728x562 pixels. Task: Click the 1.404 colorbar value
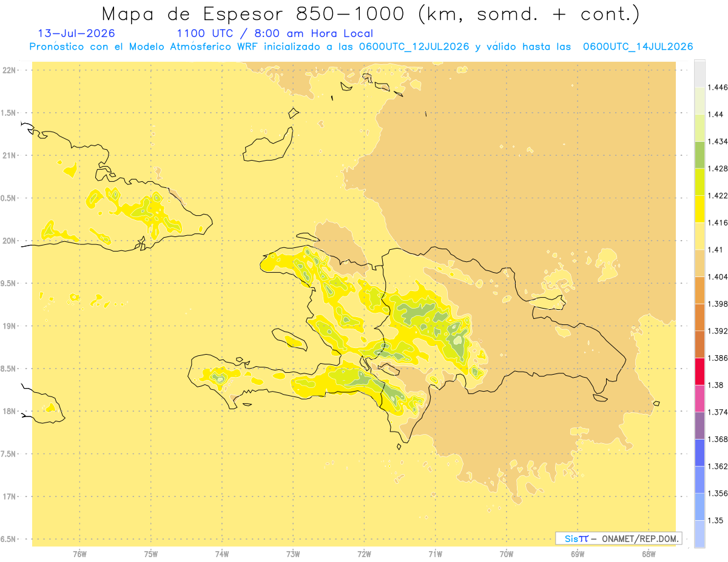coord(718,276)
